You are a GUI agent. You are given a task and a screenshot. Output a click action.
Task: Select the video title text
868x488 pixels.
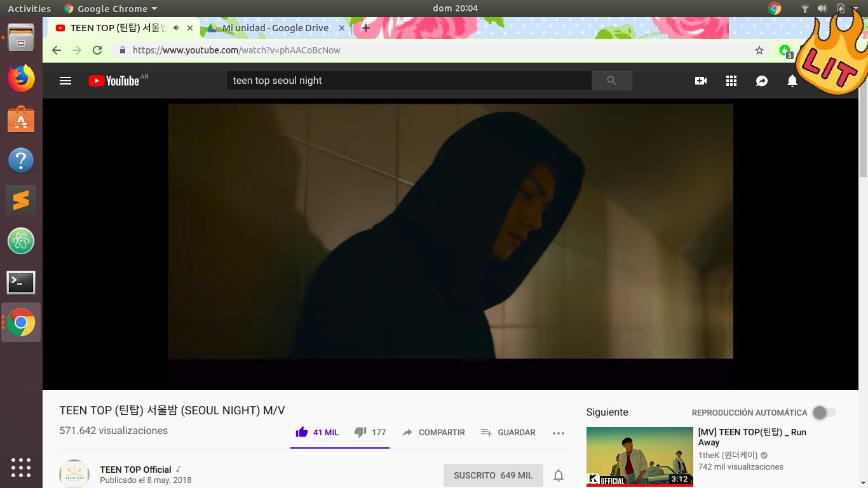pos(172,410)
